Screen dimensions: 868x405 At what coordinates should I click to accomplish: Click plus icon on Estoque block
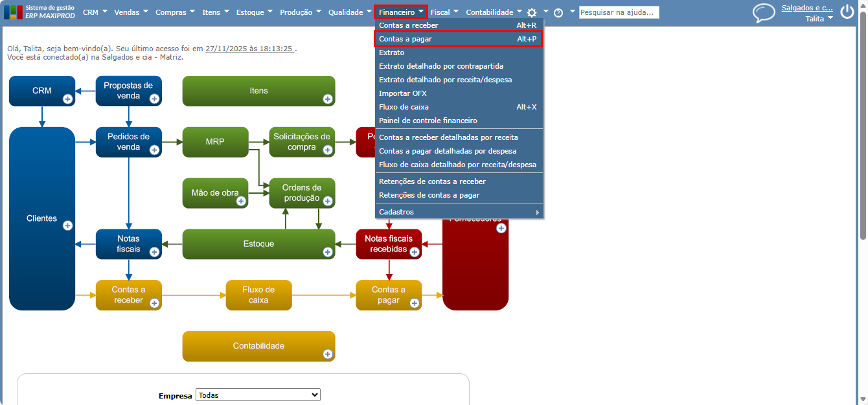(328, 251)
